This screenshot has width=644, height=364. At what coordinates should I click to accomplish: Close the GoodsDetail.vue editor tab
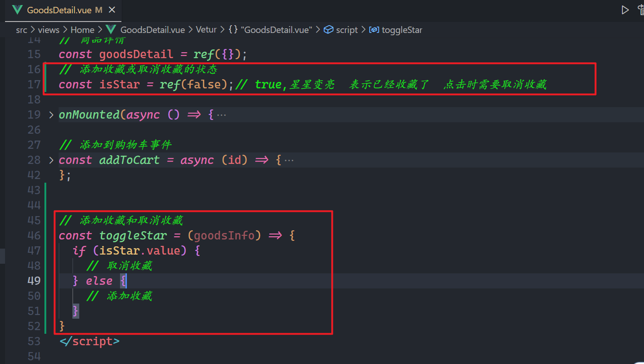[112, 10]
